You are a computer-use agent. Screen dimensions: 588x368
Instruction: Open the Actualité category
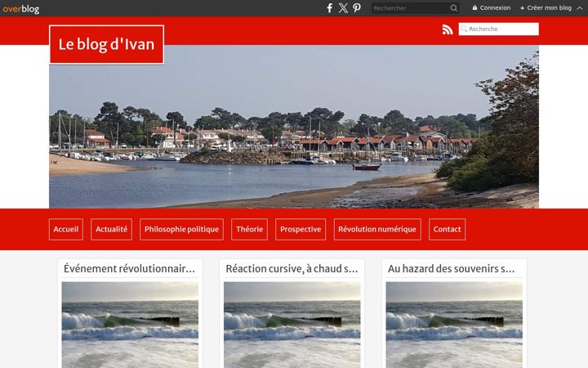(111, 229)
